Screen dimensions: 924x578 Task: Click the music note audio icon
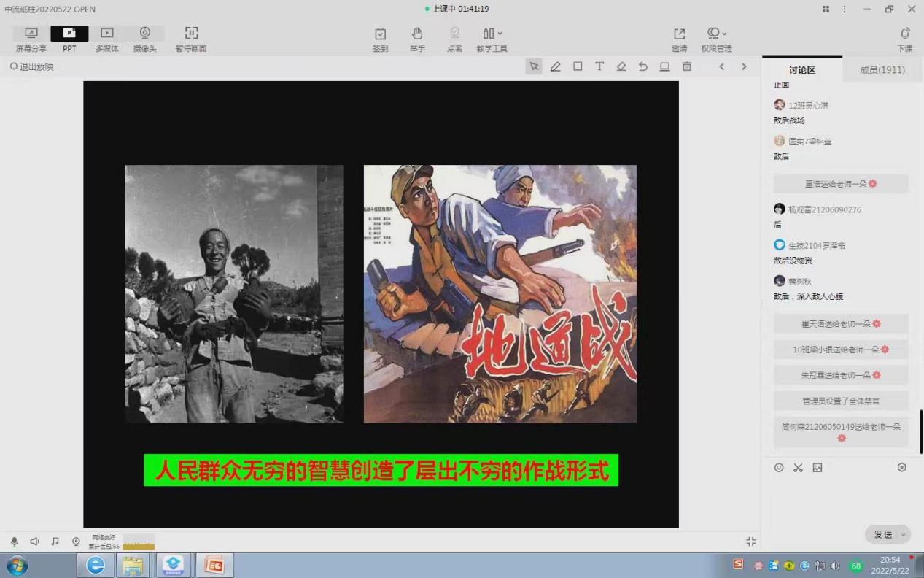point(55,542)
